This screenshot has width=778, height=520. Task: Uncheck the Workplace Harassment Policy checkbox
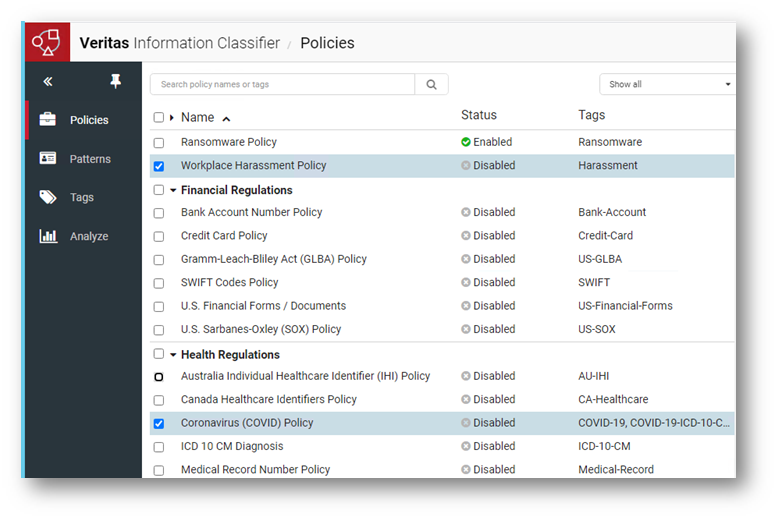(159, 166)
